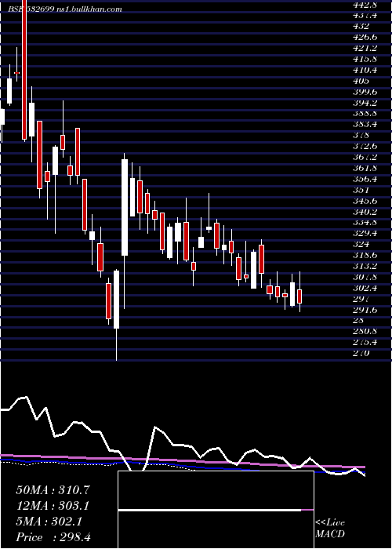This screenshot has height=549, width=392.
Task: Click the tall white candle with low near 270
Action: point(116,300)
